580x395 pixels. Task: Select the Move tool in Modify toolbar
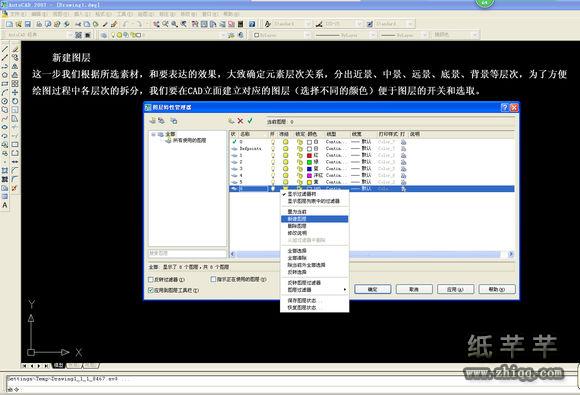click(x=15, y=92)
